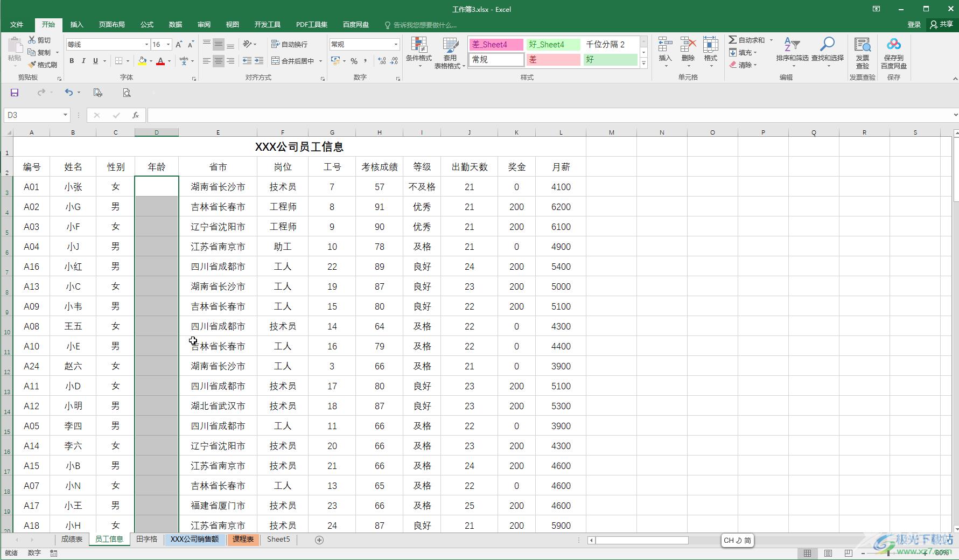Click the increase indent icon
The height and width of the screenshot is (560, 959).
[259, 61]
